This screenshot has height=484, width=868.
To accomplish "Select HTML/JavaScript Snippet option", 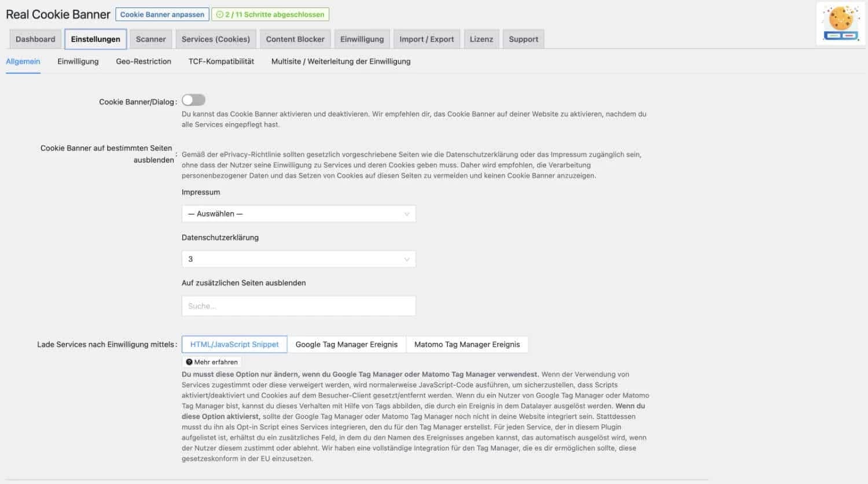I will pos(234,345).
